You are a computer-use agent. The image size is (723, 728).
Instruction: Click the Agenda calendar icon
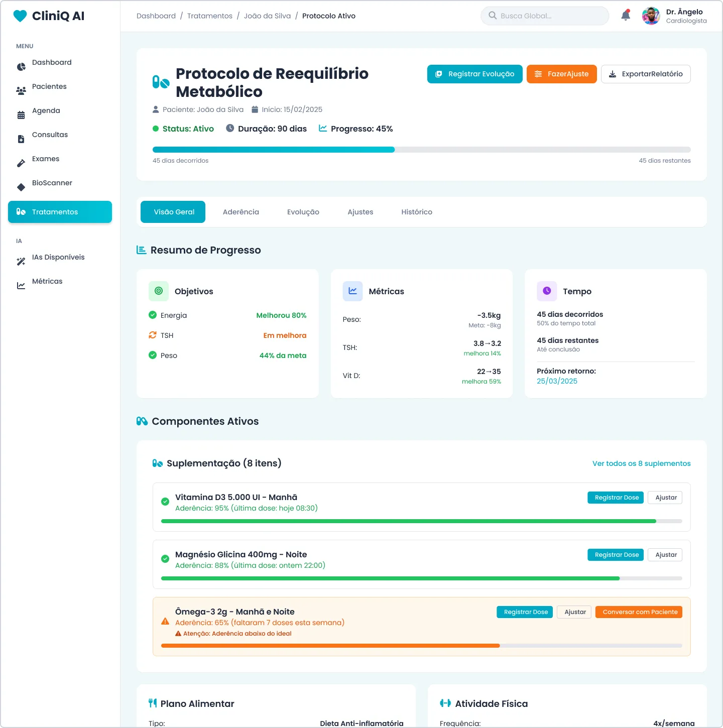pos(21,115)
